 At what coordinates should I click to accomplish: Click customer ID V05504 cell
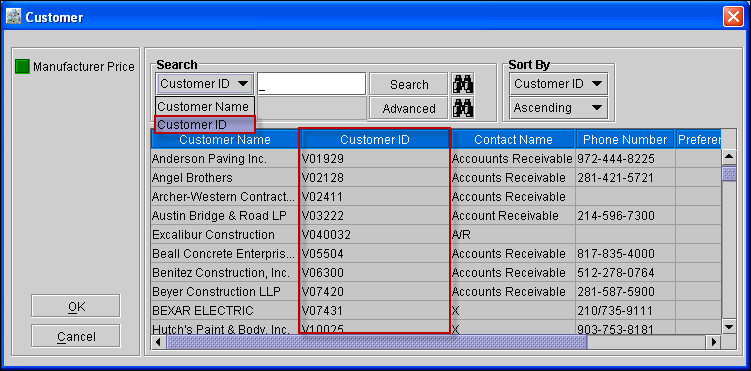(375, 253)
